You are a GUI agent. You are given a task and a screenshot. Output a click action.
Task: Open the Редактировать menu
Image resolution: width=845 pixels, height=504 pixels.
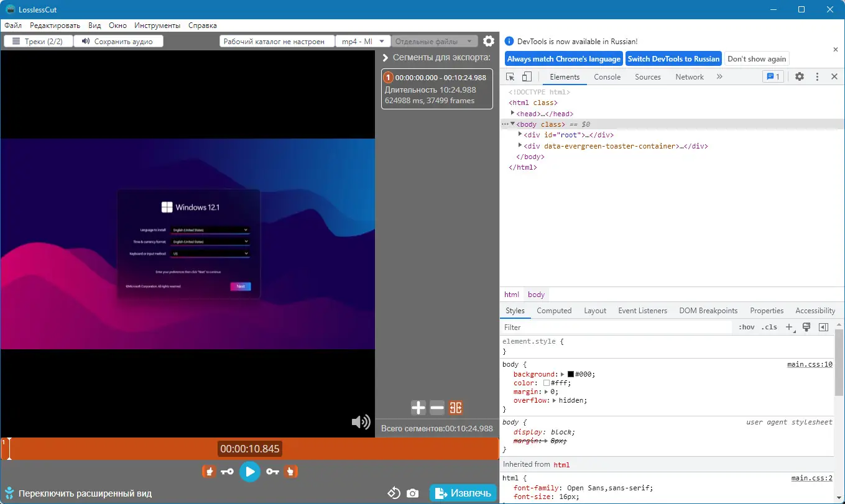[x=55, y=25]
